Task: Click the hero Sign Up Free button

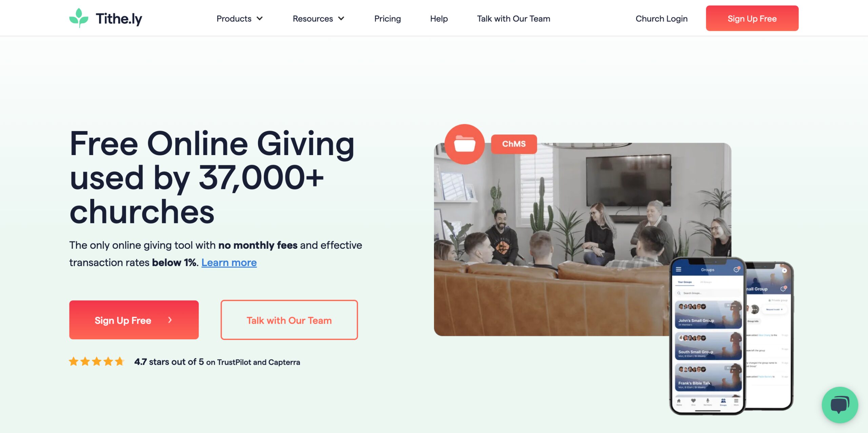Action: tap(134, 320)
